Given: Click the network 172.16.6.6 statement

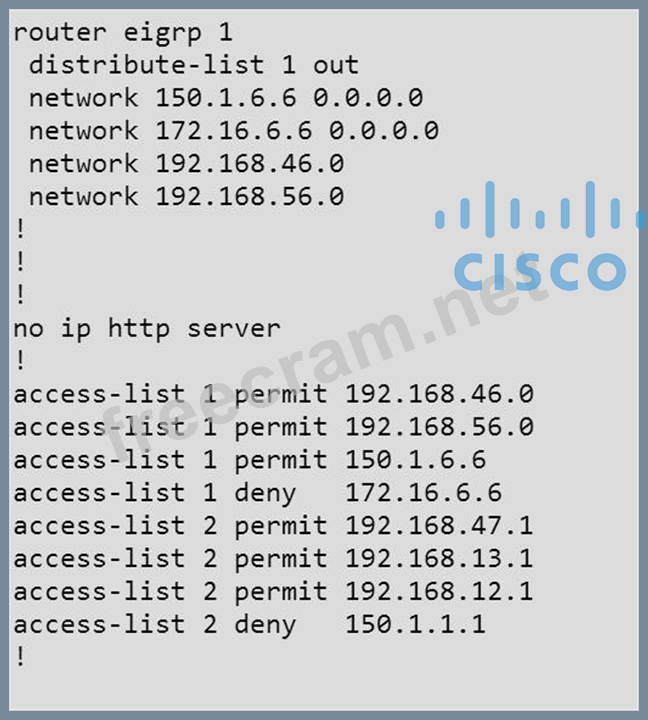Looking at the screenshot, I should [233, 130].
